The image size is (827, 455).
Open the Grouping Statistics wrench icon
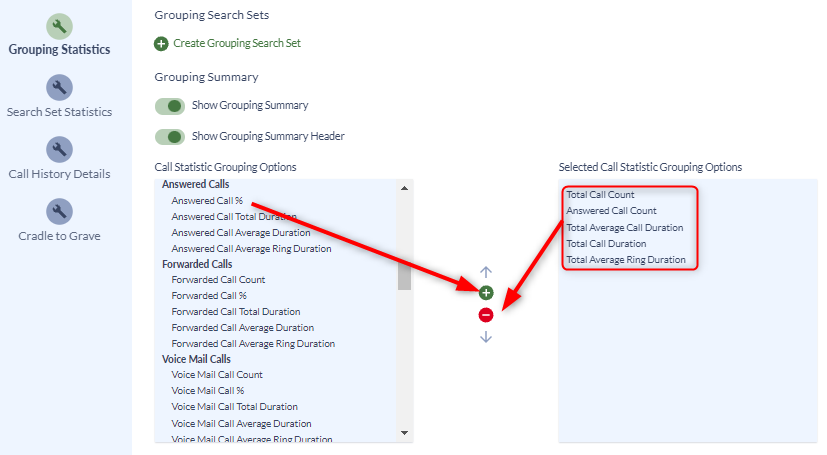(x=59, y=26)
